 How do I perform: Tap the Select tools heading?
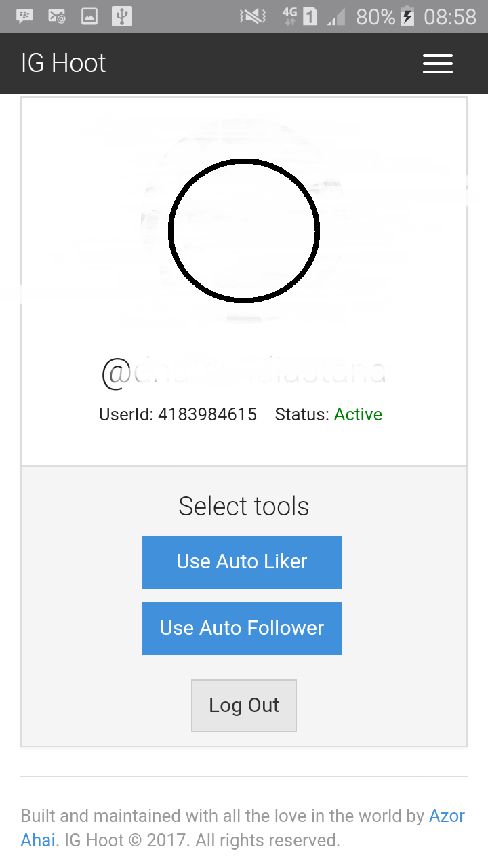[x=244, y=506]
